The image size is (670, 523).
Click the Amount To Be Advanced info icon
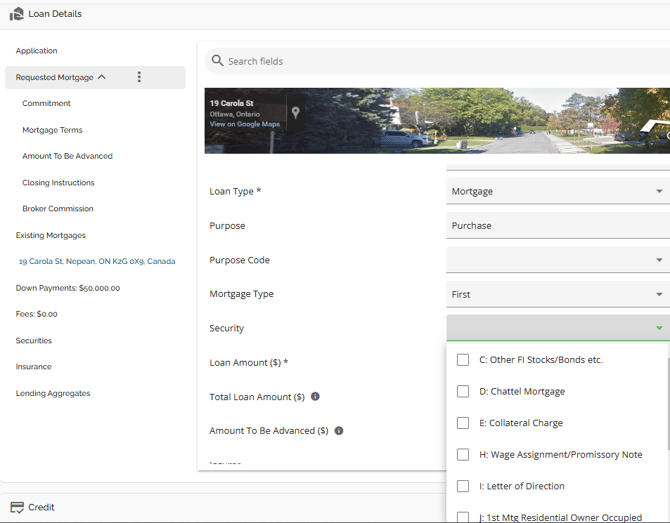(339, 431)
